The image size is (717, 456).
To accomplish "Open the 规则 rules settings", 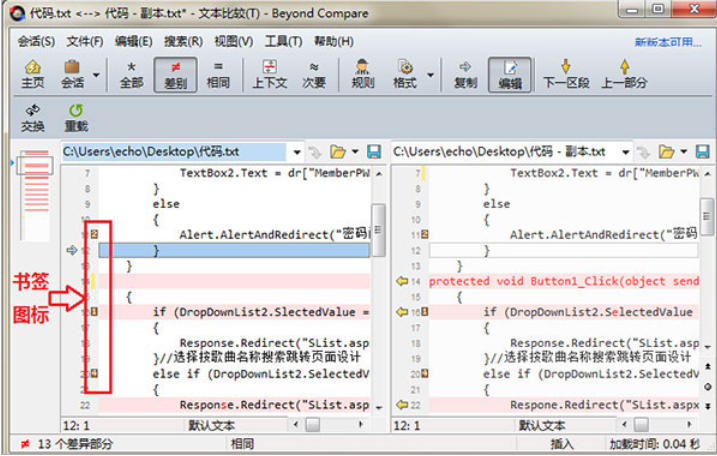I will click(363, 74).
